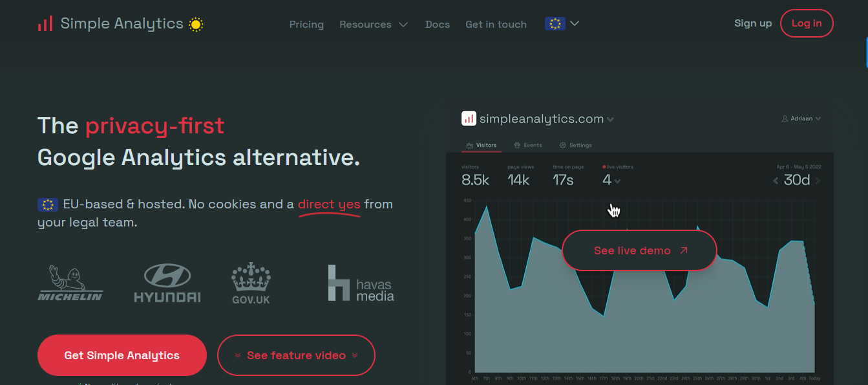
Task: Click the EU flag beside EU-based text
Action: (x=48, y=204)
